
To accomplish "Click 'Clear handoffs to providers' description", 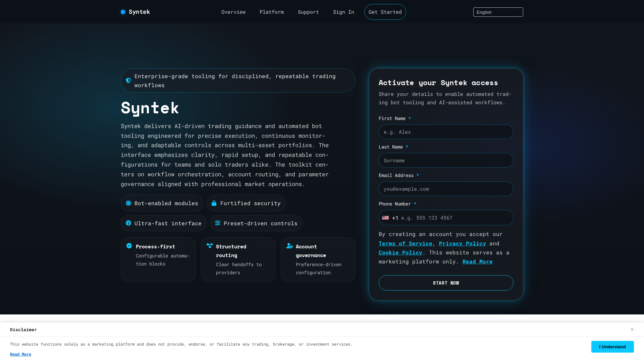I will (239, 268).
